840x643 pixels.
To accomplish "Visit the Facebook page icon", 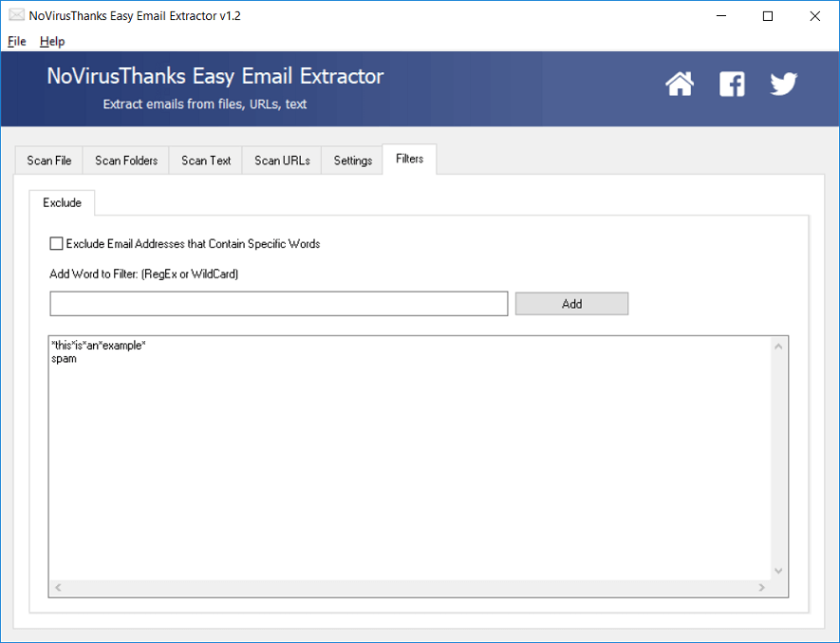I will (732, 84).
